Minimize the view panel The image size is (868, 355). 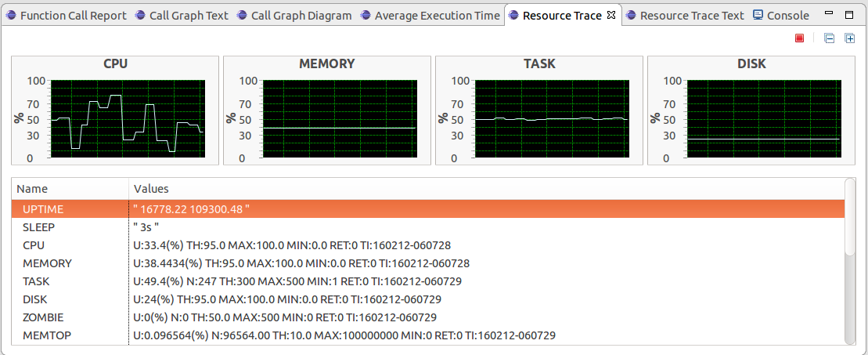[x=830, y=15]
